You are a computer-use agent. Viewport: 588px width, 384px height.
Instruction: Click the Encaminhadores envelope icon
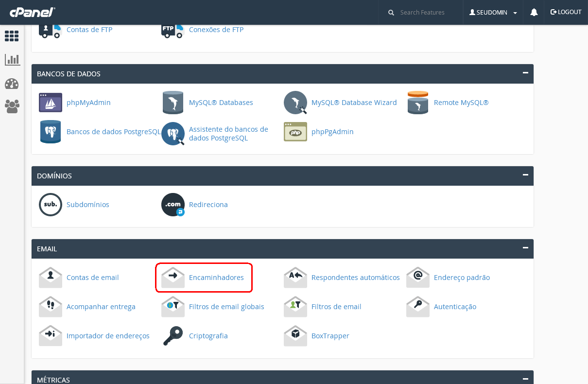[173, 278]
